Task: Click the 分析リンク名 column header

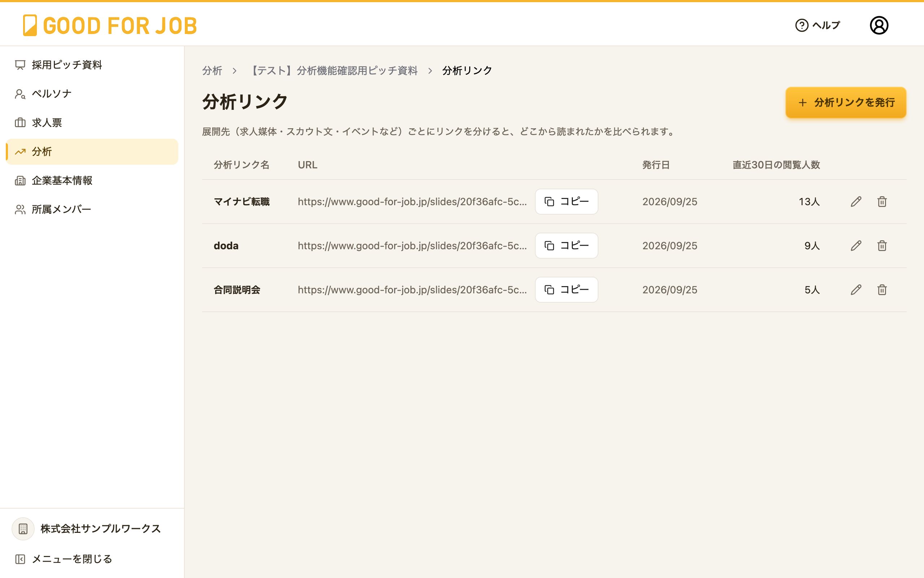Action: (x=242, y=165)
